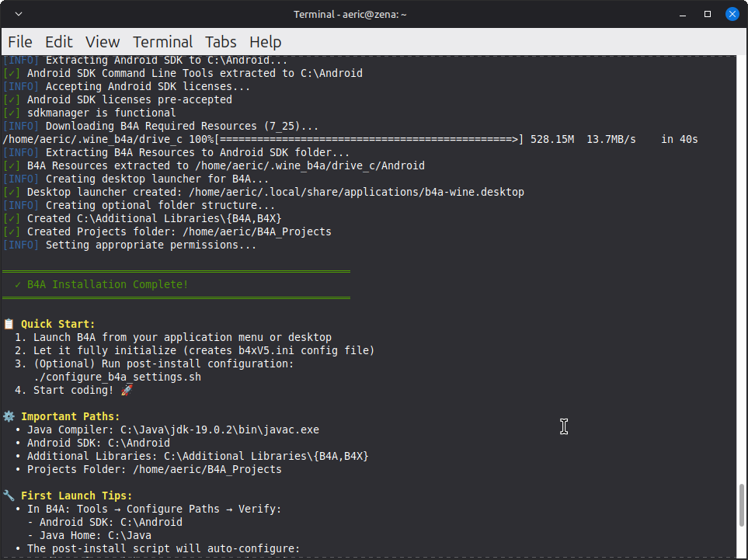Open window menu chevron in title bar
The width and height of the screenshot is (748, 560).
(19, 14)
